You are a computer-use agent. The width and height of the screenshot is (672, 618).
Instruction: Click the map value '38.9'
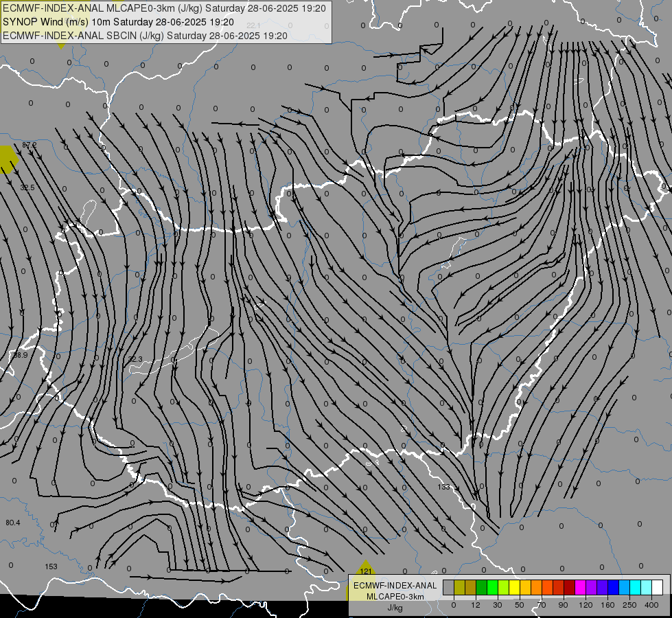click(20, 355)
